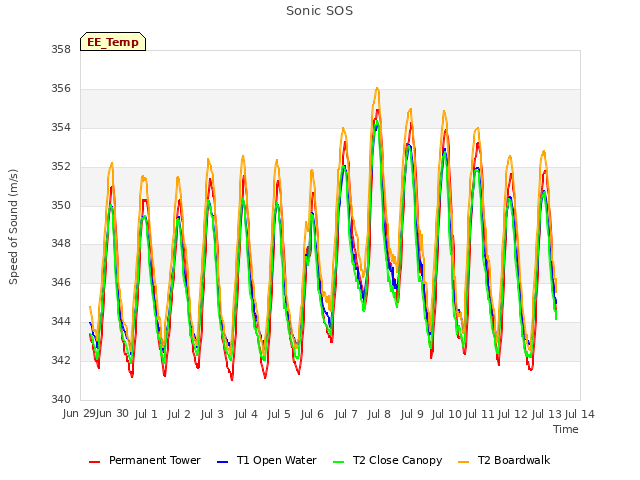Screen dimensions: 640x480
Task: Click the Jul 13 x-axis date label
Action: [x=547, y=414]
